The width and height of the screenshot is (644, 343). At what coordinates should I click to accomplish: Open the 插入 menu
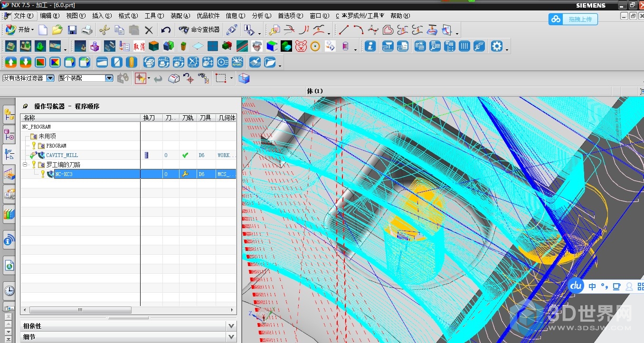coord(102,16)
